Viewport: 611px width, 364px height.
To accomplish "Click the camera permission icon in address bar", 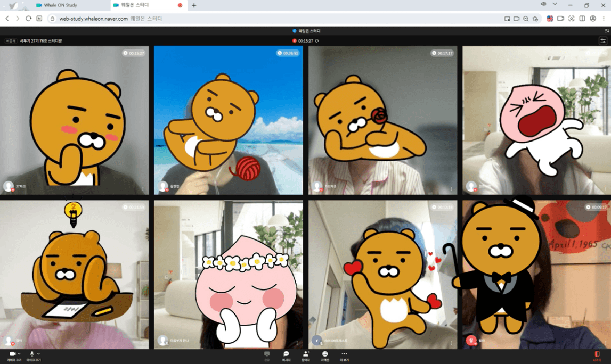I will tap(516, 18).
